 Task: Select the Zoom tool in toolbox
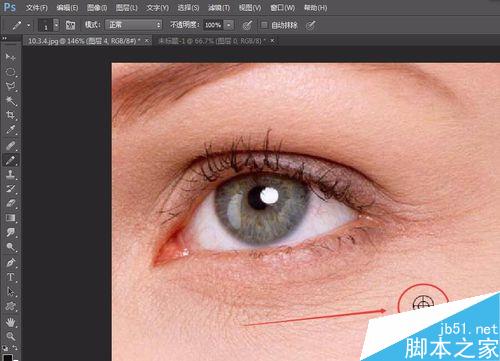point(10,336)
